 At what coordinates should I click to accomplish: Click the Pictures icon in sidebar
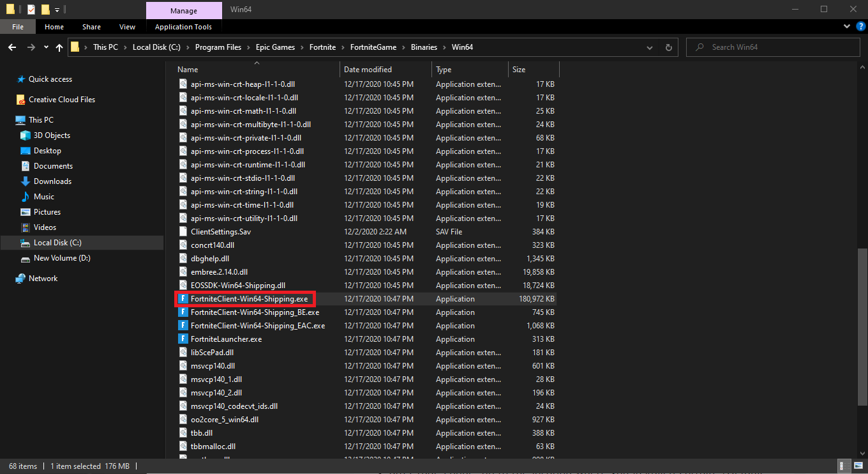tap(26, 212)
